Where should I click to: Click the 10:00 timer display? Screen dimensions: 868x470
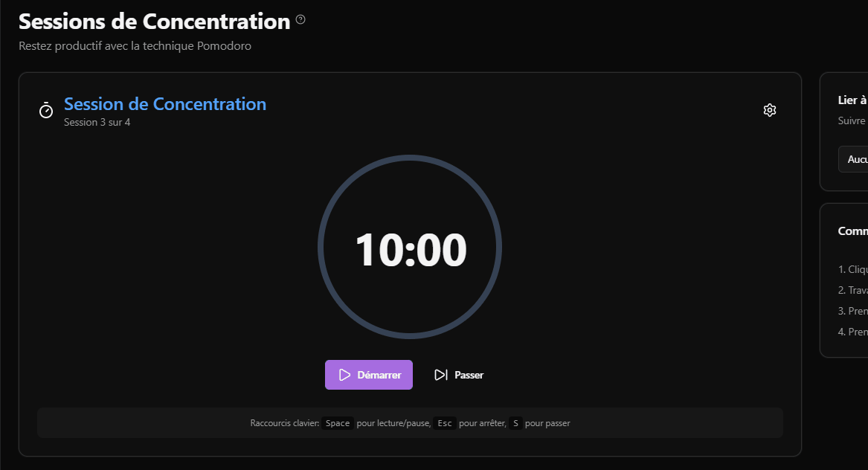(410, 250)
